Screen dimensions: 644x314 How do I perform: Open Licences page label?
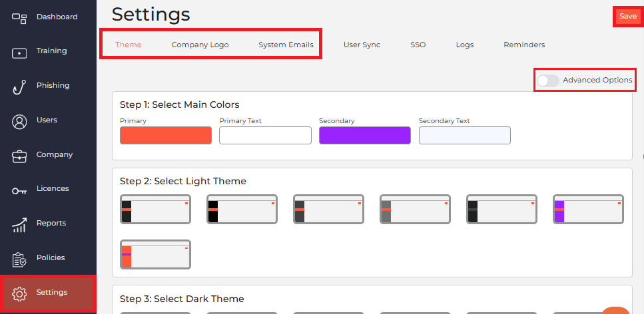coord(53,188)
